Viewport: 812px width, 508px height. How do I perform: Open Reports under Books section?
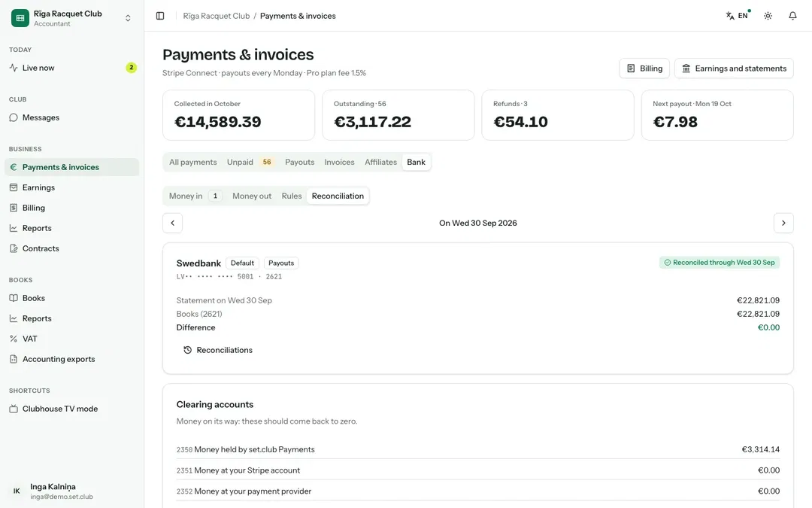tap(72, 318)
